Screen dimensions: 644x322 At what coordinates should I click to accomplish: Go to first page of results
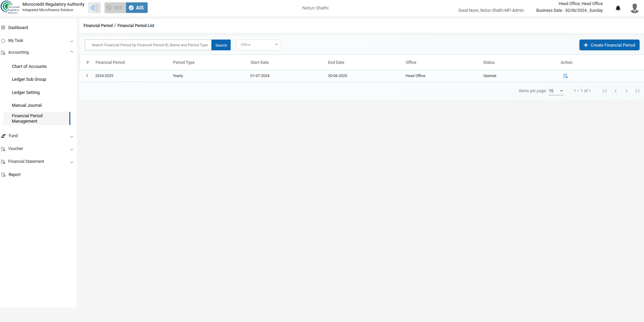tap(605, 91)
